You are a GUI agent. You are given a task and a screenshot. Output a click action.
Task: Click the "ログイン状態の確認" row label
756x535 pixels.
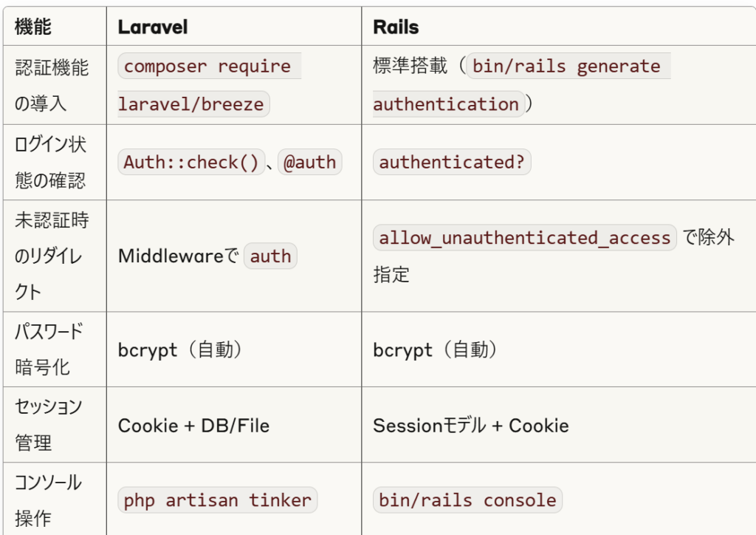pyautogui.click(x=51, y=162)
